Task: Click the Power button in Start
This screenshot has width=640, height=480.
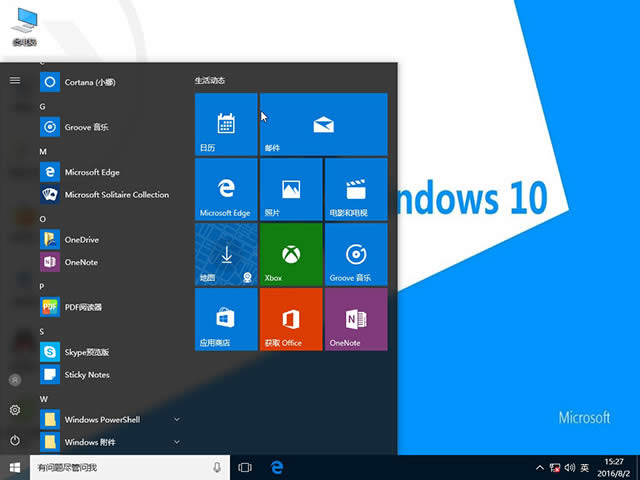Action: pyautogui.click(x=15, y=440)
